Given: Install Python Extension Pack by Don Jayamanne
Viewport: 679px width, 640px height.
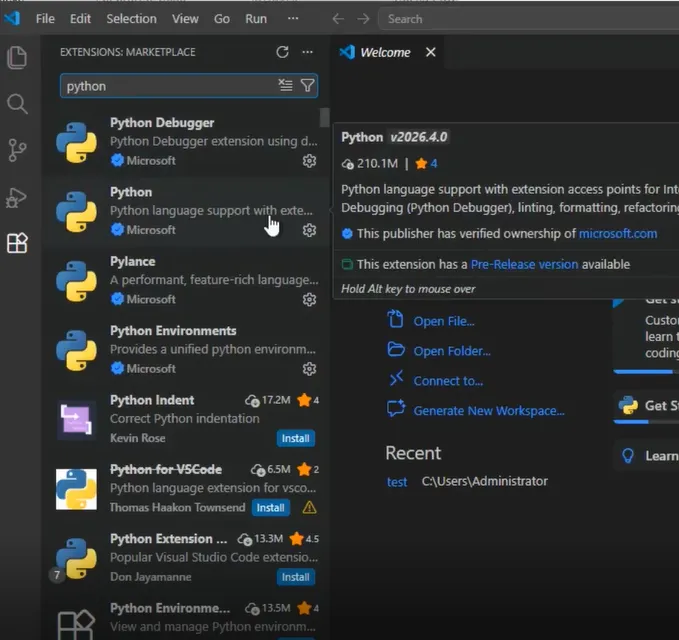Looking at the screenshot, I should pyautogui.click(x=296, y=577).
